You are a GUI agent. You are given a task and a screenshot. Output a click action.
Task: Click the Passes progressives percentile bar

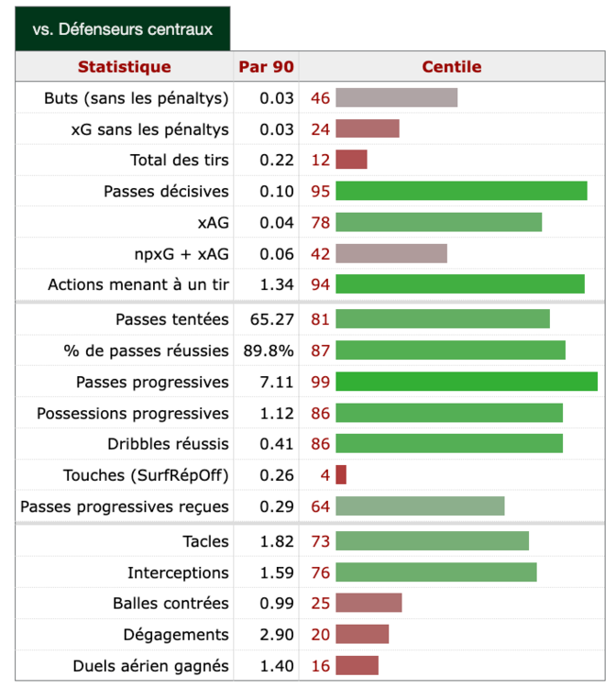(x=466, y=382)
